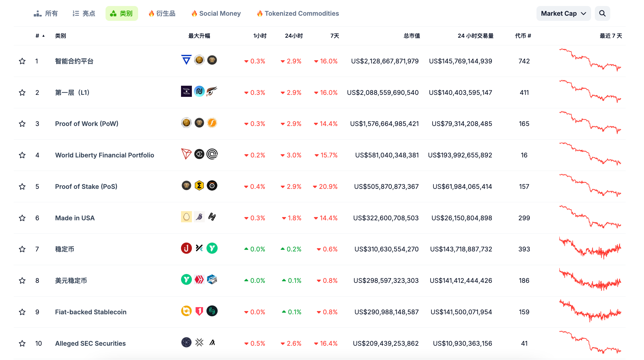
Task: Open the Fiat-backed Stablecoin category link
Action: [91, 312]
